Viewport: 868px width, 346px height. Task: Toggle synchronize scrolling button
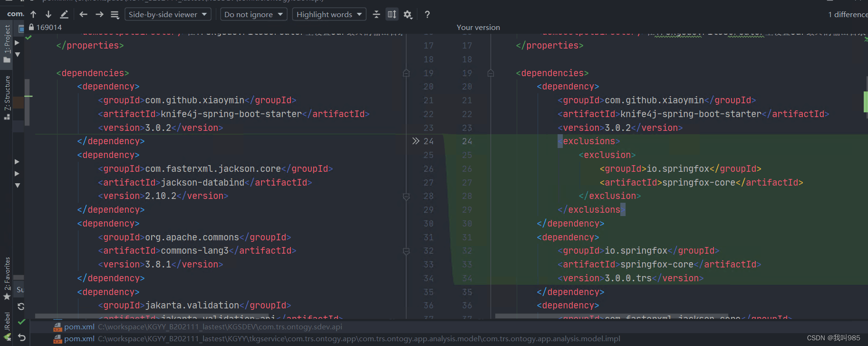click(x=392, y=14)
